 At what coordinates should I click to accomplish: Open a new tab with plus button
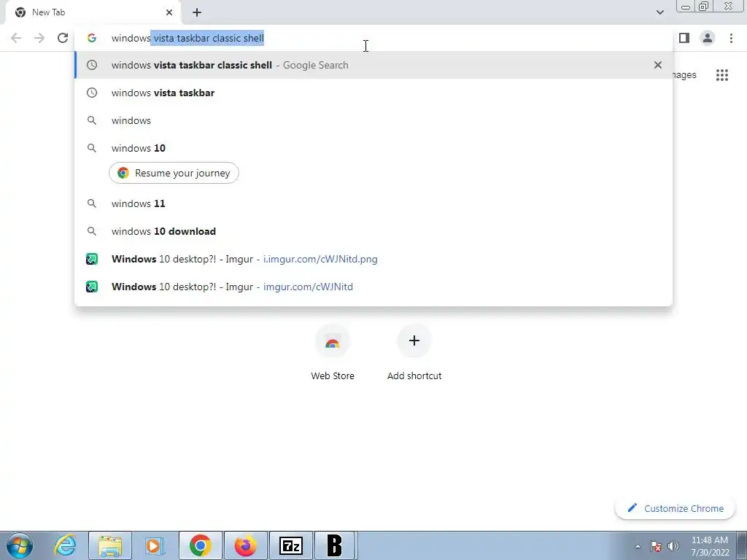[x=197, y=12]
